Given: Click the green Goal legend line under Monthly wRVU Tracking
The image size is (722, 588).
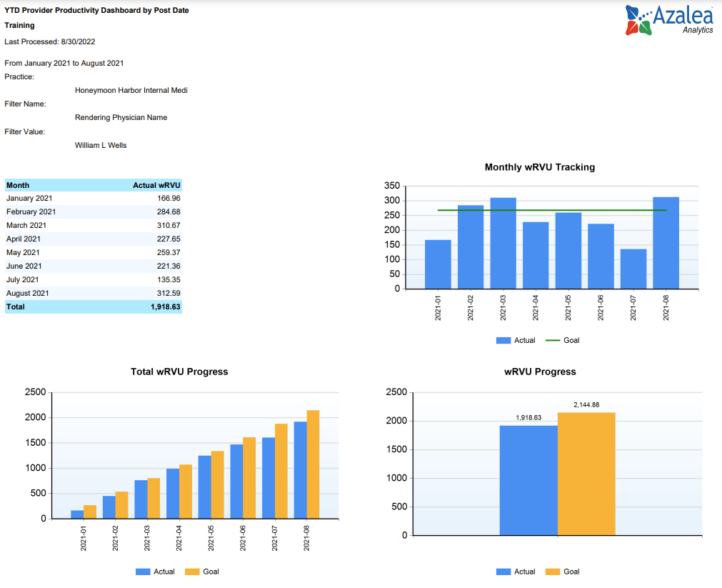Looking at the screenshot, I should [553, 341].
